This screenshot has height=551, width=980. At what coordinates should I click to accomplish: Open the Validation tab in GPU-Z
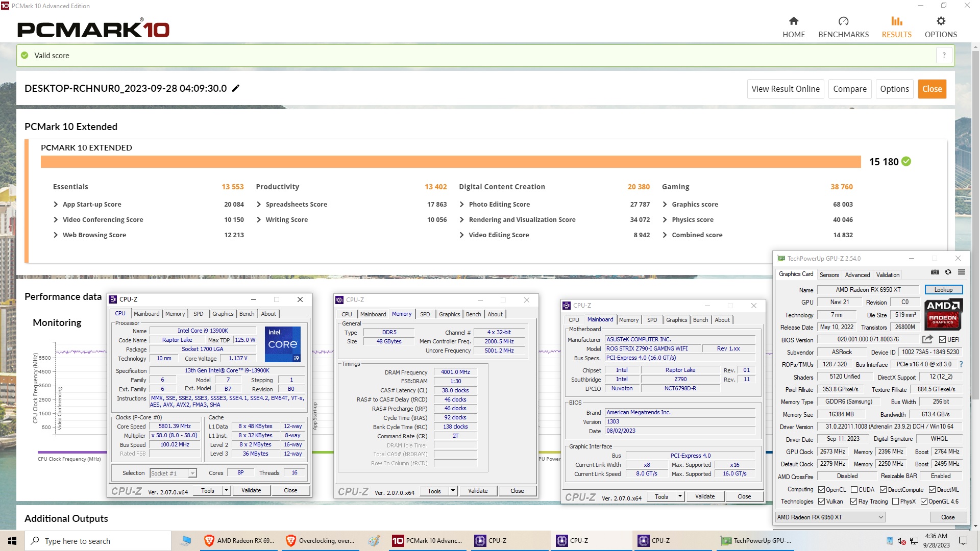[888, 275]
